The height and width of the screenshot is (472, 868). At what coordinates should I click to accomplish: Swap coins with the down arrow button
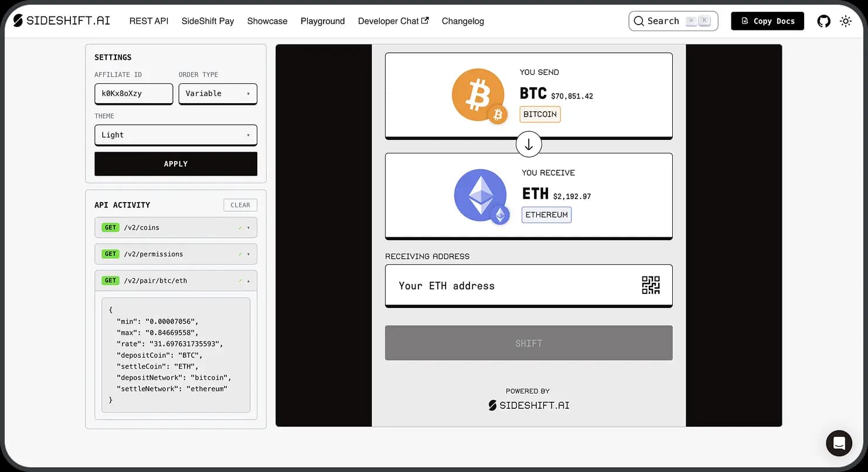click(x=529, y=145)
